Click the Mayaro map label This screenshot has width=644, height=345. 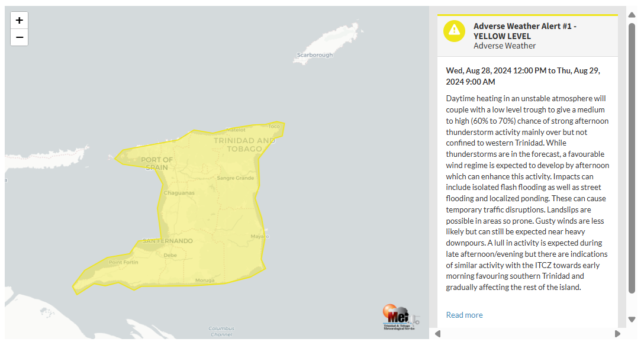click(x=260, y=236)
